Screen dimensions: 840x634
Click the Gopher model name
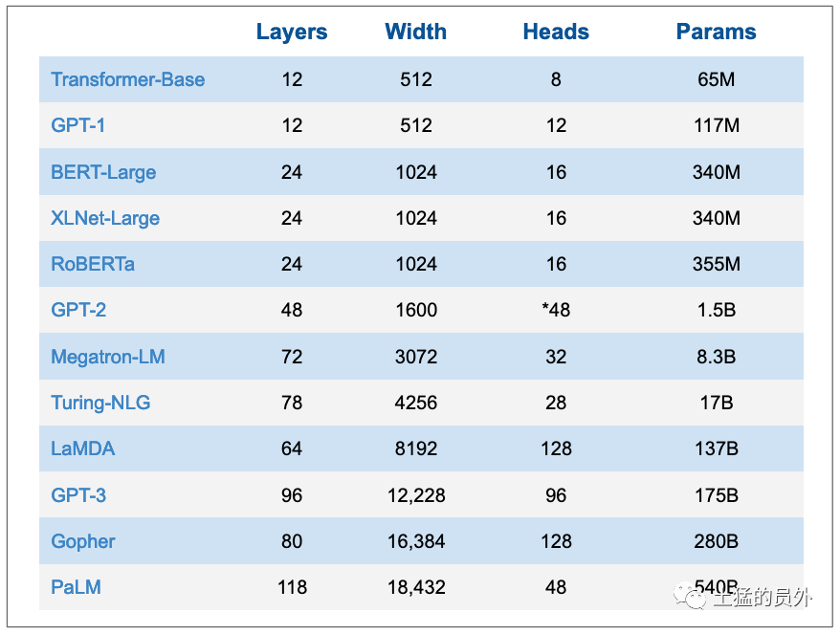click(83, 541)
